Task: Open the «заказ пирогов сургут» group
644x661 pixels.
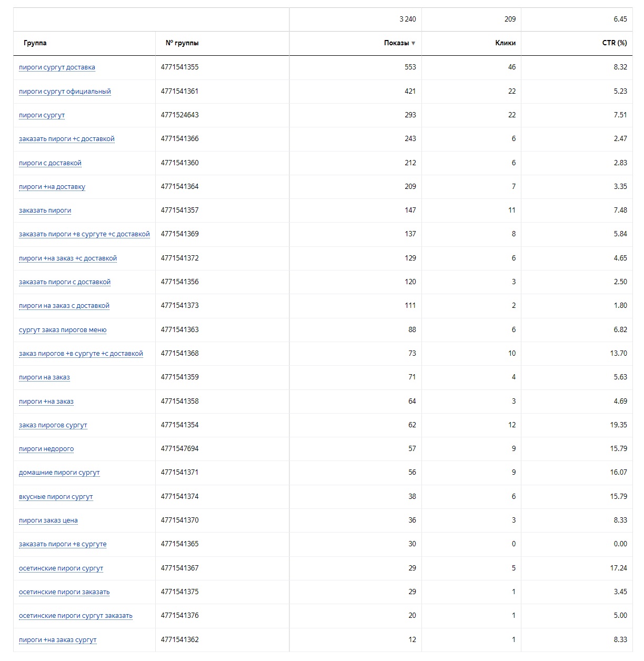Action: (53, 425)
